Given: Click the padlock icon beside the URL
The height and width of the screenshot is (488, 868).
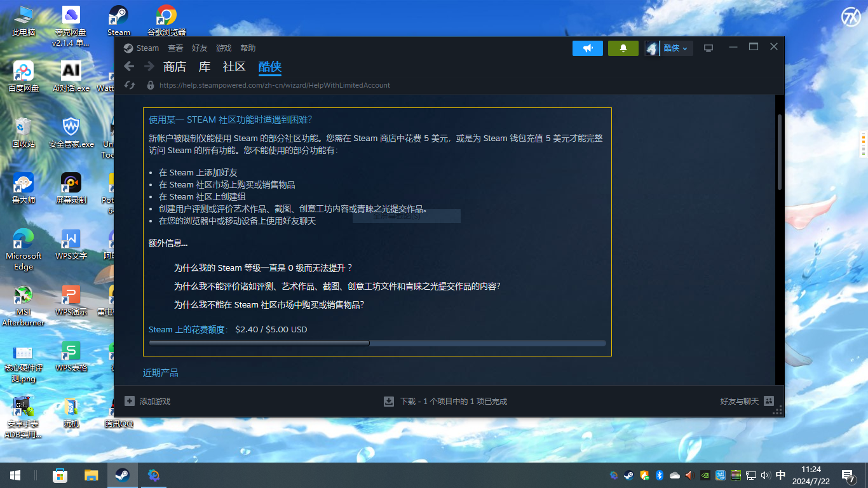Looking at the screenshot, I should tap(151, 85).
